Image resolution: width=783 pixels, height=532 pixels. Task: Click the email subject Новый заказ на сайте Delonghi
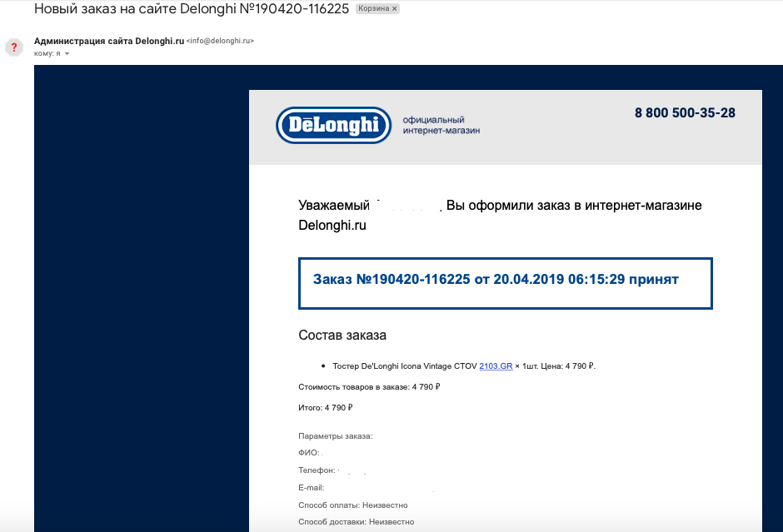point(192,8)
